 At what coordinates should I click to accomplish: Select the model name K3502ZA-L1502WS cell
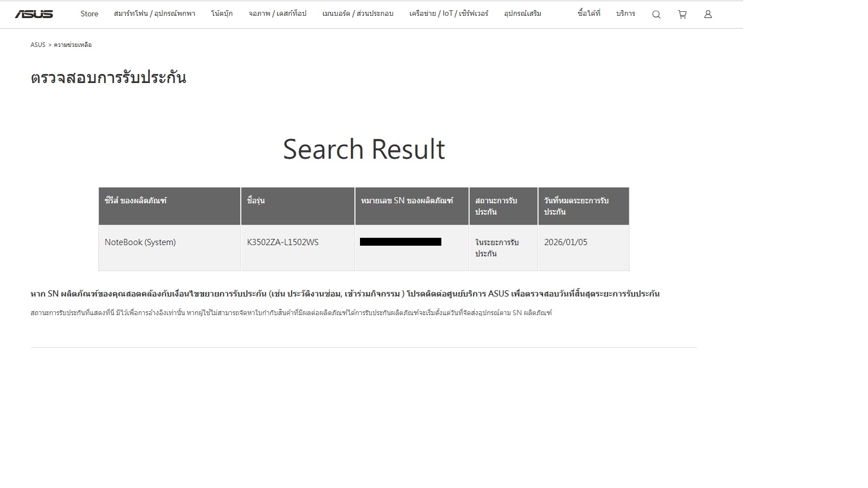pyautogui.click(x=283, y=242)
